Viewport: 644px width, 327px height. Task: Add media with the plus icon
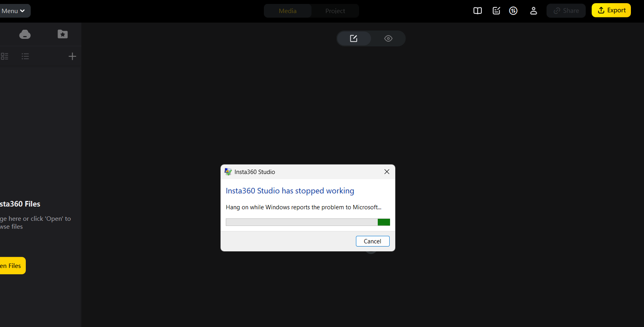pyautogui.click(x=72, y=56)
